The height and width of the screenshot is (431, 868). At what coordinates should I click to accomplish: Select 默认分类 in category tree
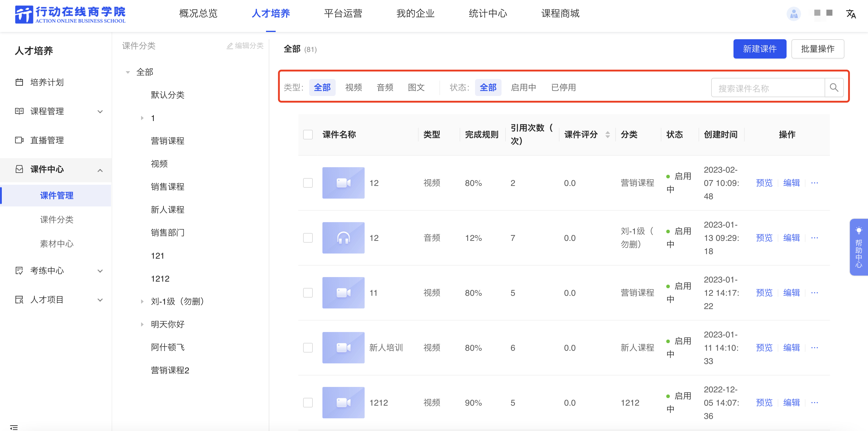[x=167, y=95]
